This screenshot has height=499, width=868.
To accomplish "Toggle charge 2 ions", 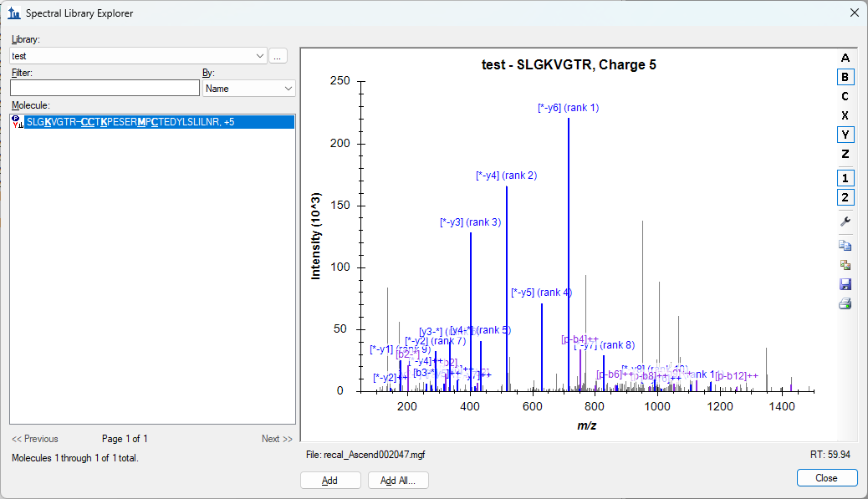I will click(x=845, y=197).
